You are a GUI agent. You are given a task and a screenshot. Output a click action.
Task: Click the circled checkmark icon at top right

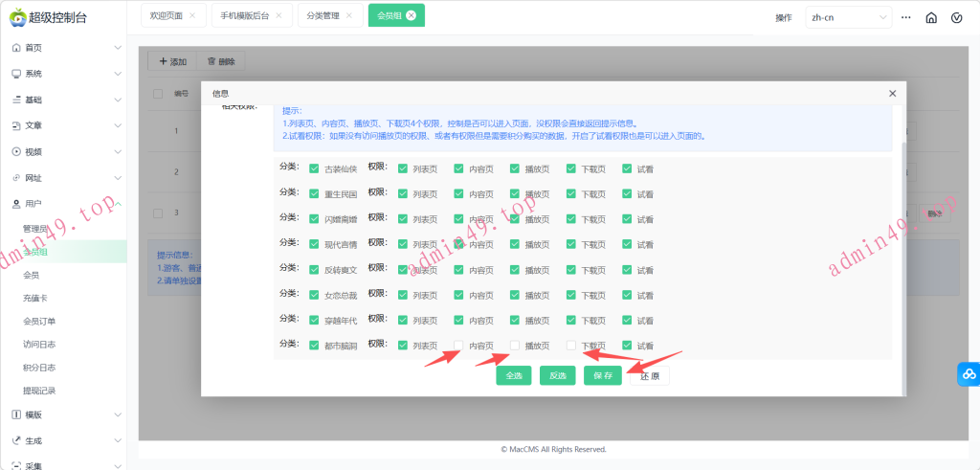tap(957, 17)
